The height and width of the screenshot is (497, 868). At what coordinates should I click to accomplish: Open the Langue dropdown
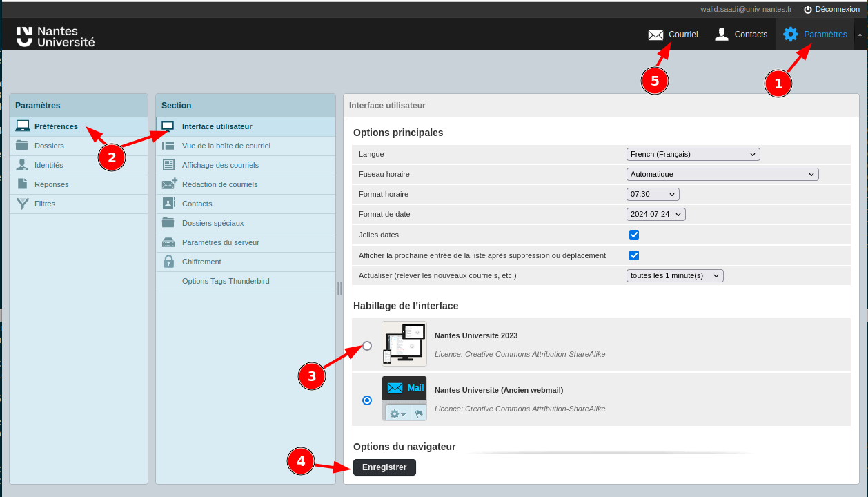(693, 154)
